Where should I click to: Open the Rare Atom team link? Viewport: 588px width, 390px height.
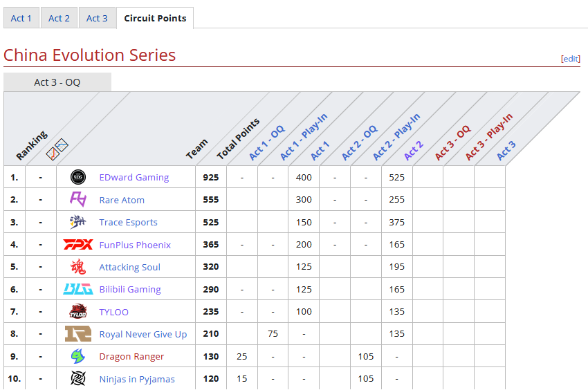coord(122,200)
